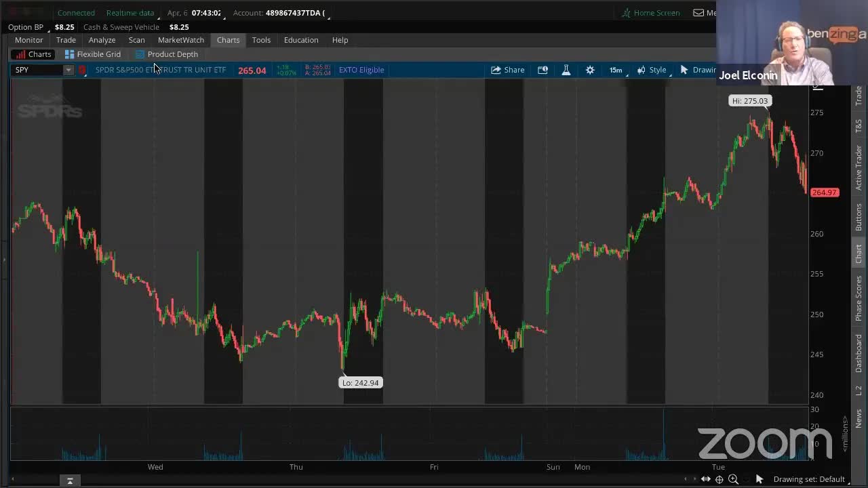Open the Monitor tab

[x=29, y=40]
